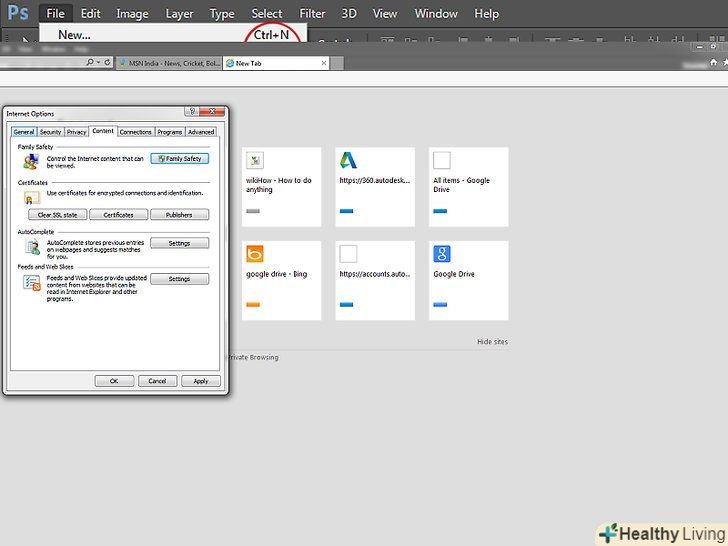Close the New Tab browser tab

click(322, 63)
